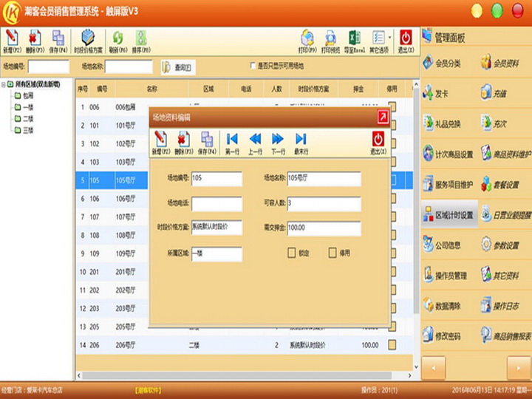
Task: Go to last row (最末行)
Action: coord(301,143)
